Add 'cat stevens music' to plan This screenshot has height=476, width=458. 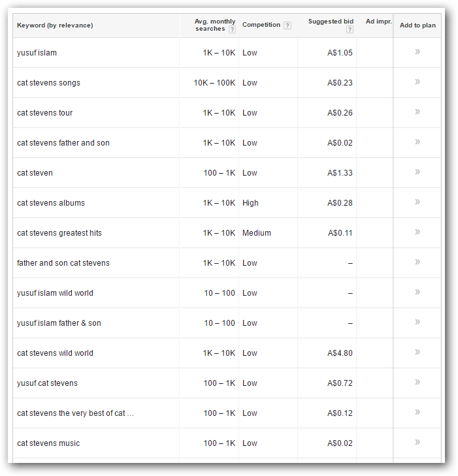tap(417, 442)
